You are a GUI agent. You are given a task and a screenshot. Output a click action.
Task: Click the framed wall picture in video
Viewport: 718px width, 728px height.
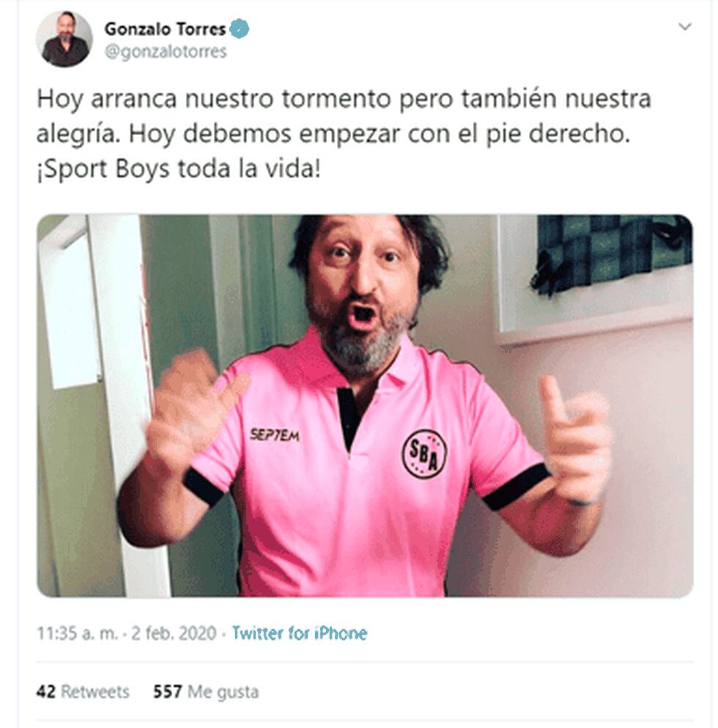point(596,279)
